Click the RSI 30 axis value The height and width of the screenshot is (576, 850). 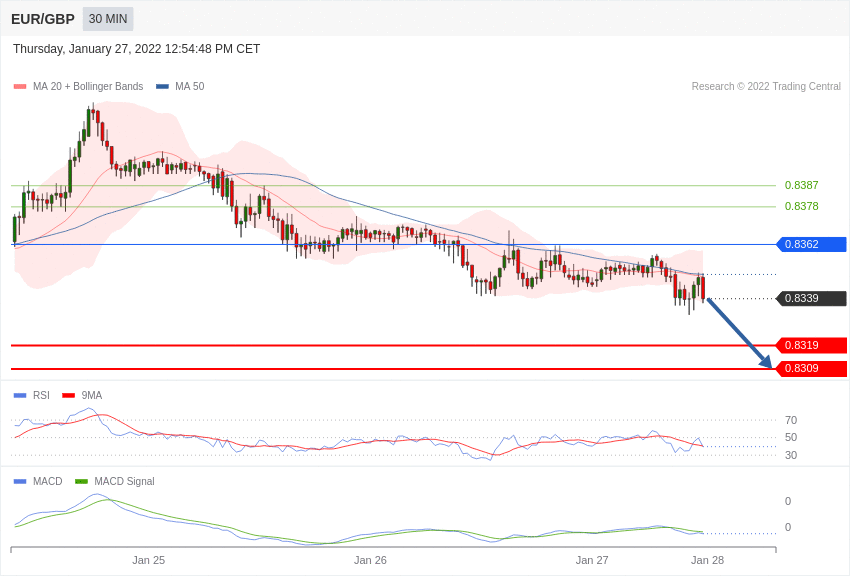click(791, 455)
